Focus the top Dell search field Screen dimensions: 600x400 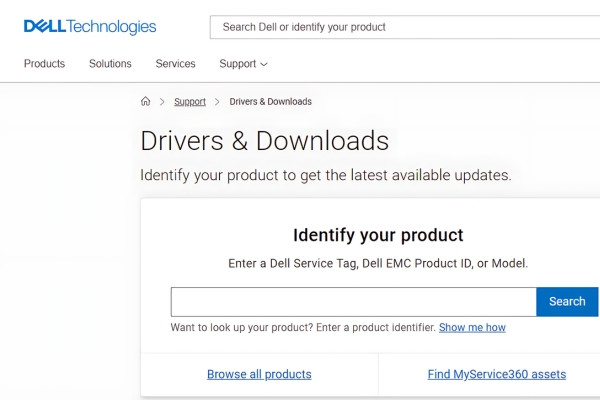(405, 27)
